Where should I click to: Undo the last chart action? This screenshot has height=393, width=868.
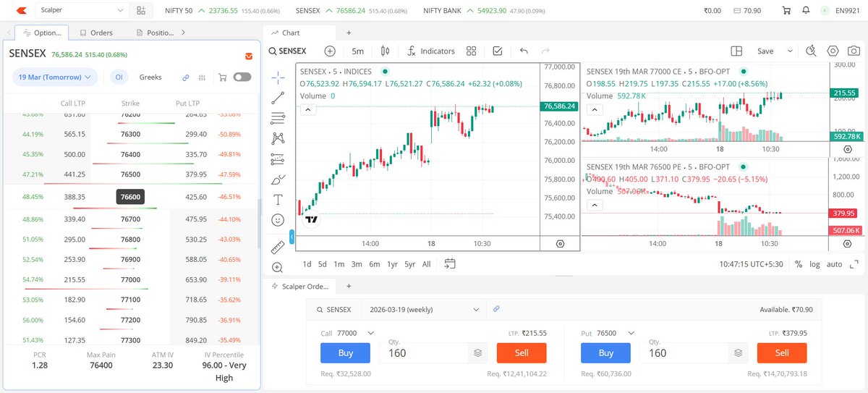coord(524,51)
